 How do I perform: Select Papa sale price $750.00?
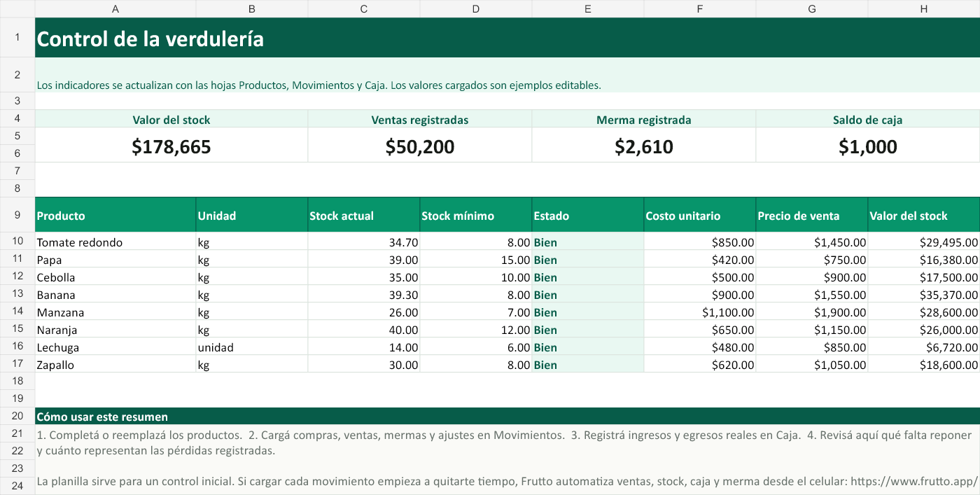(812, 259)
